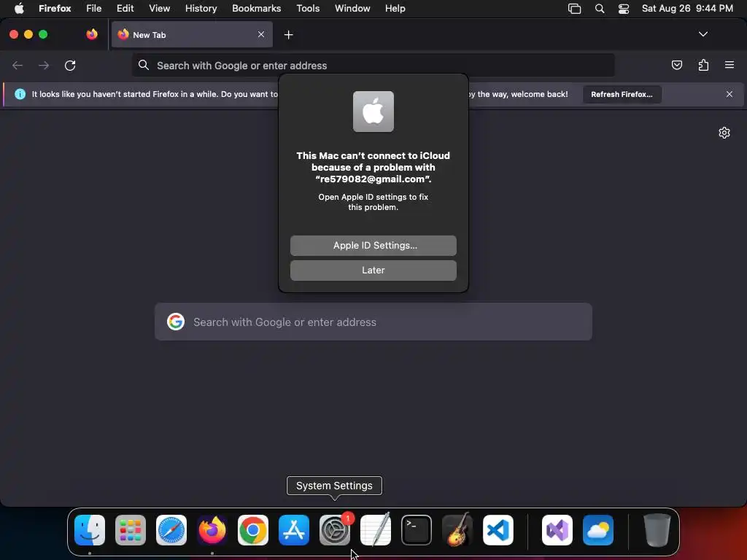Click the date and time in menu bar
Viewport: 747px width, 560px height.
pos(687,9)
